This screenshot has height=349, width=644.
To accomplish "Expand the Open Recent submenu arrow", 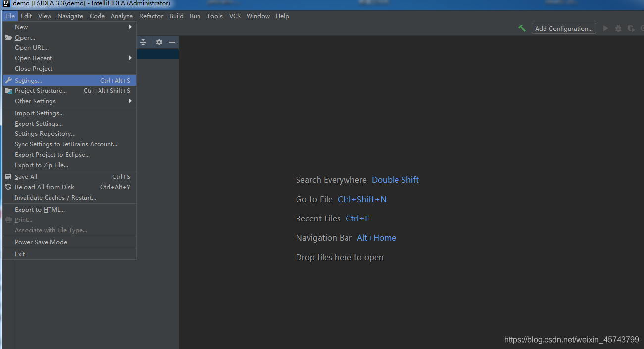I will (131, 58).
